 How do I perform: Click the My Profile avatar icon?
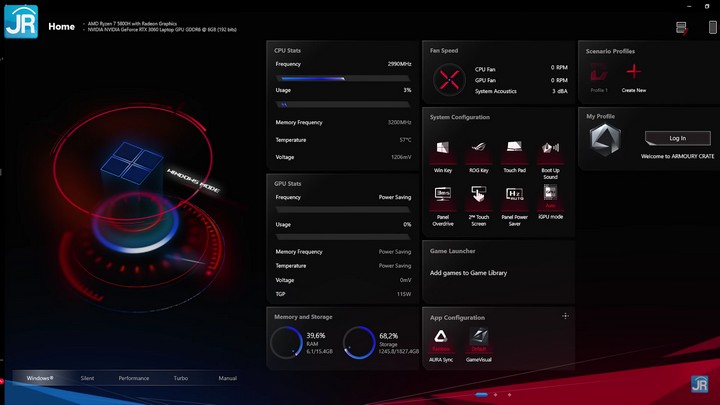pos(605,140)
